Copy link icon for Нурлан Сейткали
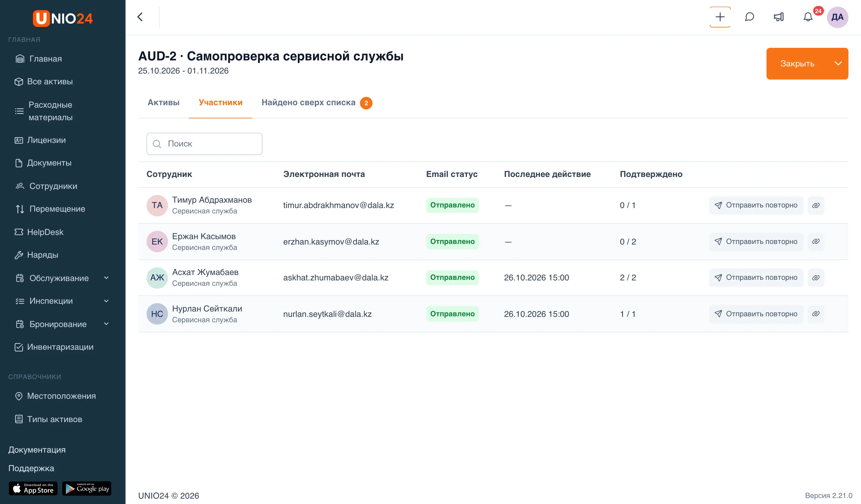 [x=816, y=314]
